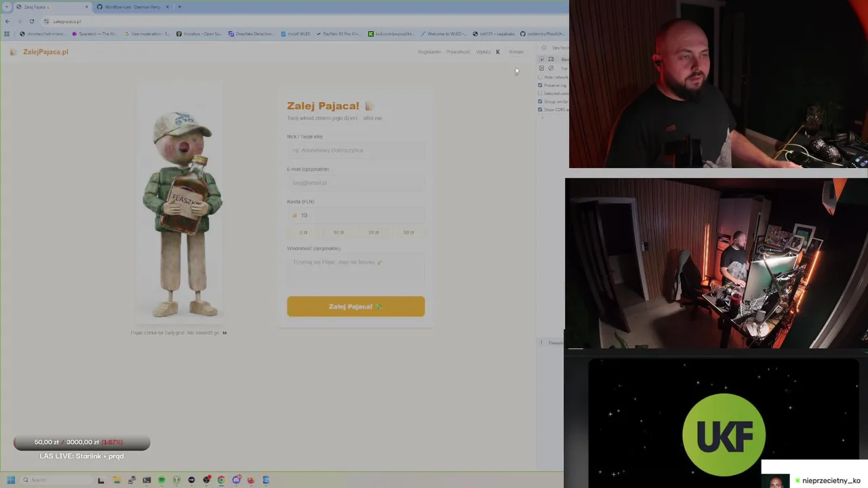Open Discord from the taskbar
The image size is (868, 488).
[x=236, y=480]
